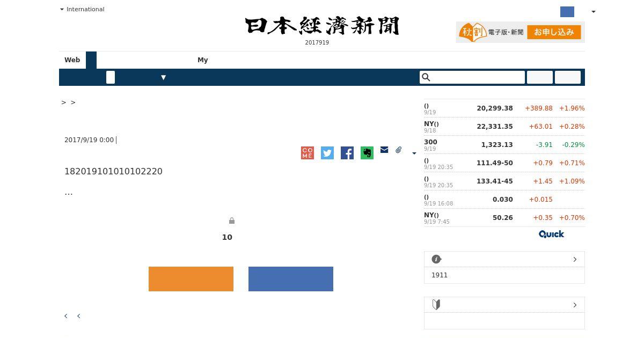Open the NY crude 50.26 row
The width and height of the screenshot is (644, 338).
pyautogui.click(x=504, y=218)
